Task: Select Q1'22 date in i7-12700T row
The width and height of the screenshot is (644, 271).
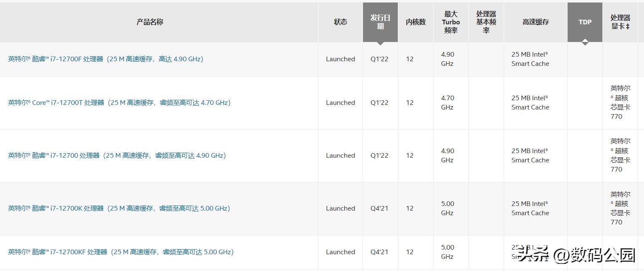Action: point(379,103)
